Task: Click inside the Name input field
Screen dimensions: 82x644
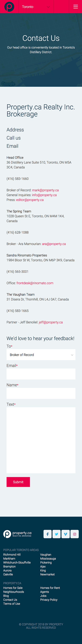Action: point(41,393)
